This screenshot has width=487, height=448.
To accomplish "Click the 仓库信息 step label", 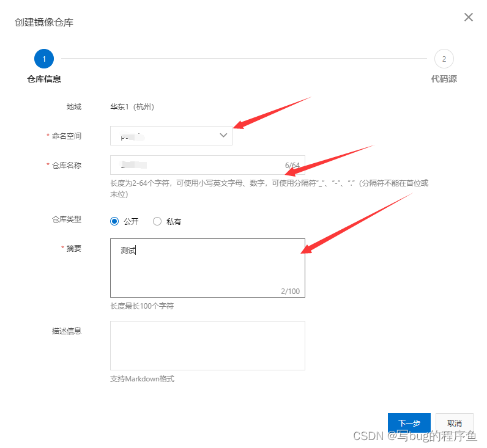I will click(x=44, y=79).
